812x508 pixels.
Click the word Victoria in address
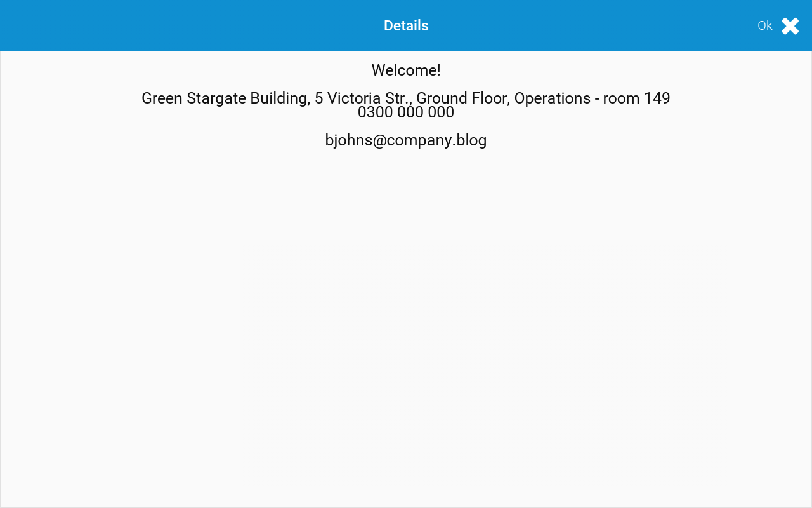[x=354, y=98]
